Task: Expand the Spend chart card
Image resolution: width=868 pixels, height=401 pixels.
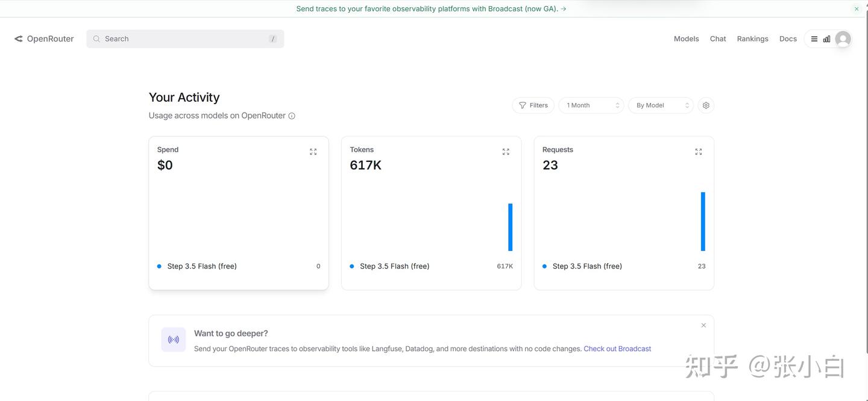Action: click(x=313, y=152)
